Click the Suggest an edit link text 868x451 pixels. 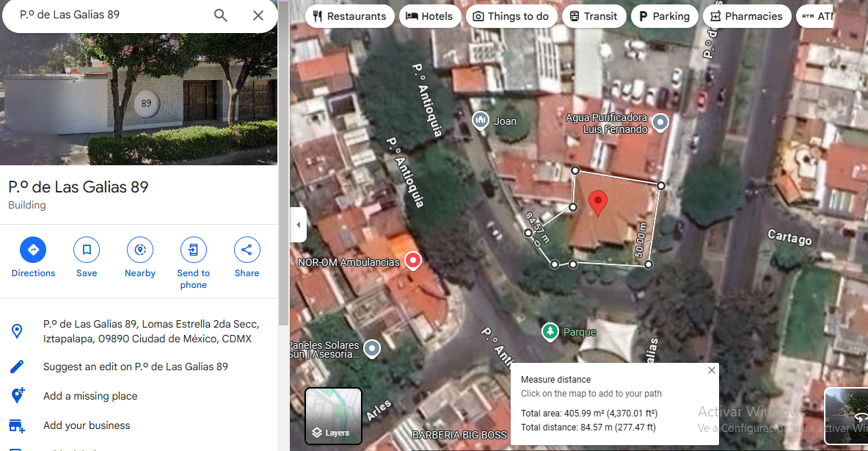click(136, 367)
